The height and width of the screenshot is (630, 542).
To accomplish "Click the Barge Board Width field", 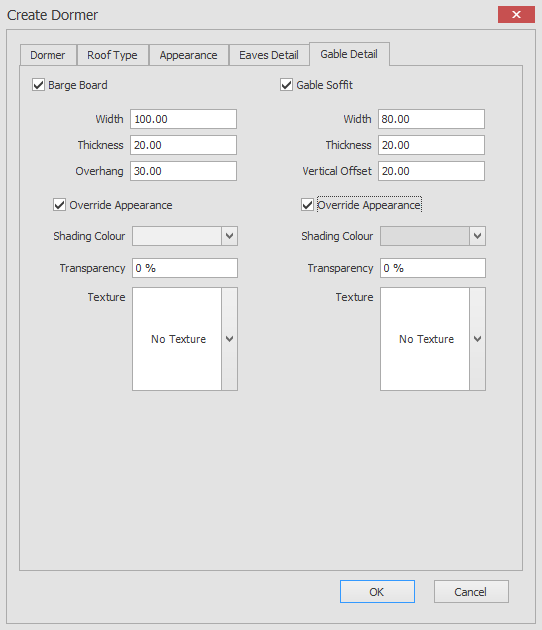I will [183, 119].
